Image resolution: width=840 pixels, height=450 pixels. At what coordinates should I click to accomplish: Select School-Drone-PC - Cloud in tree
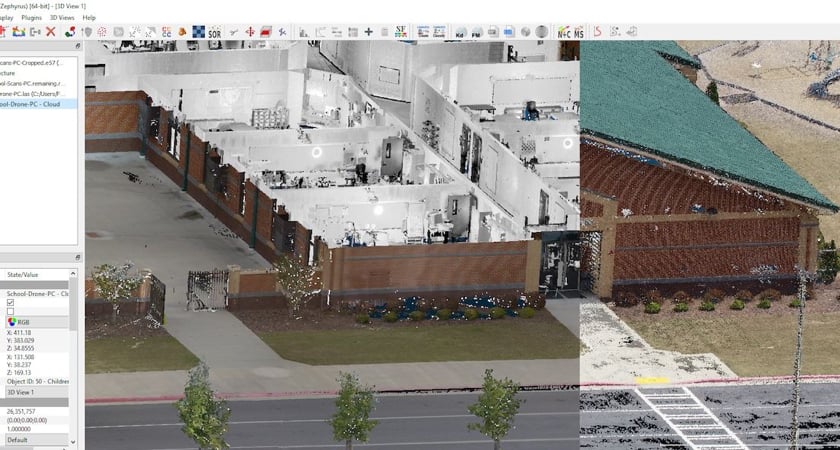(38, 103)
